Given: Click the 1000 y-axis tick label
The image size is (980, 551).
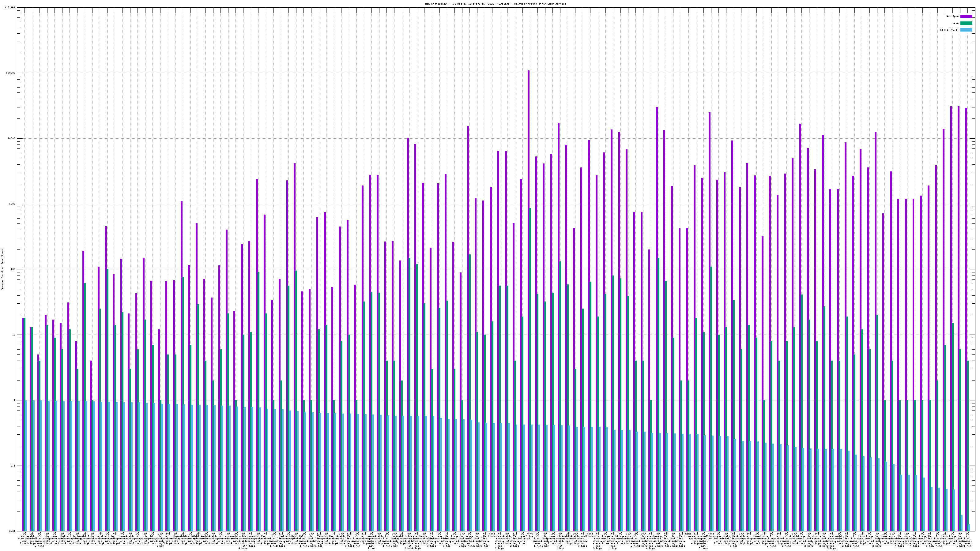Looking at the screenshot, I should click(x=12, y=204).
